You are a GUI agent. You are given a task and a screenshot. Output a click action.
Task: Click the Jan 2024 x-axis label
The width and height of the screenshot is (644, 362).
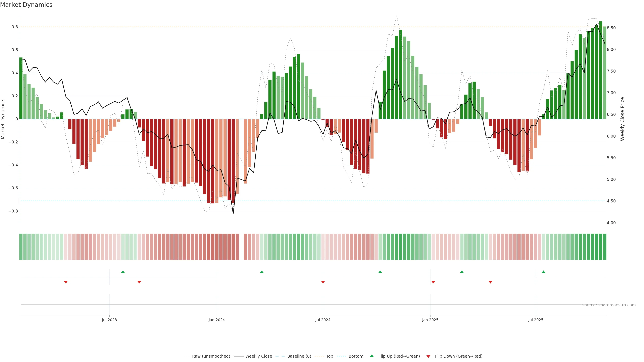click(x=217, y=320)
